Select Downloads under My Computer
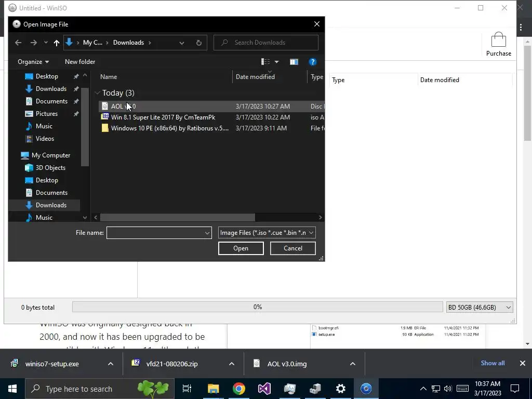532x399 pixels. (51, 205)
